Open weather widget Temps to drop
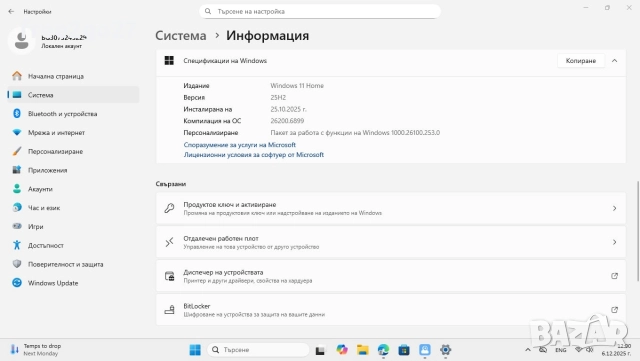 click(x=36, y=350)
